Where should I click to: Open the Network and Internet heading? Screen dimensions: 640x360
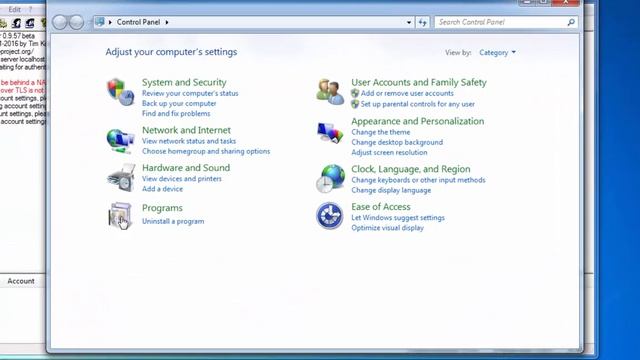(x=186, y=130)
